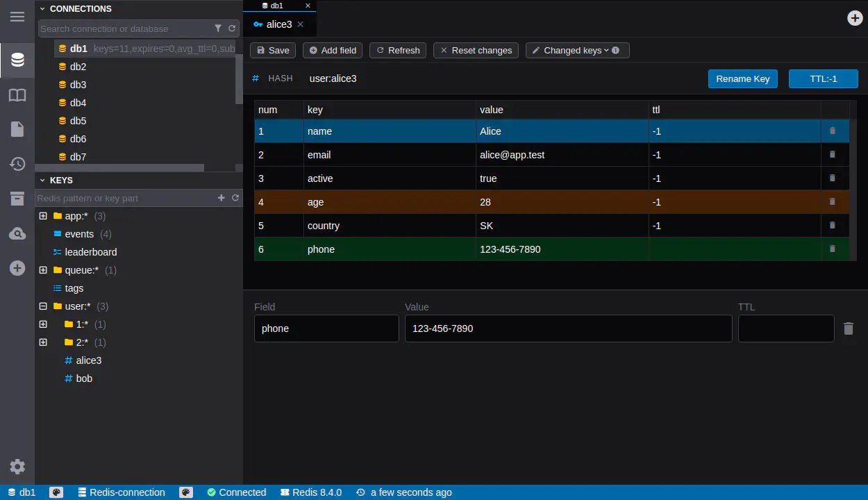
Task: Click the Save button
Action: tap(272, 50)
